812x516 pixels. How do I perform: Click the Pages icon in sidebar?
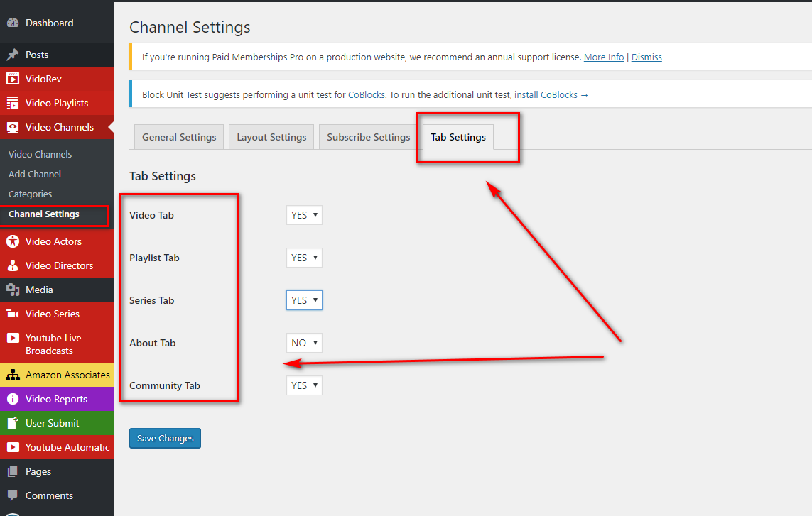click(x=13, y=471)
